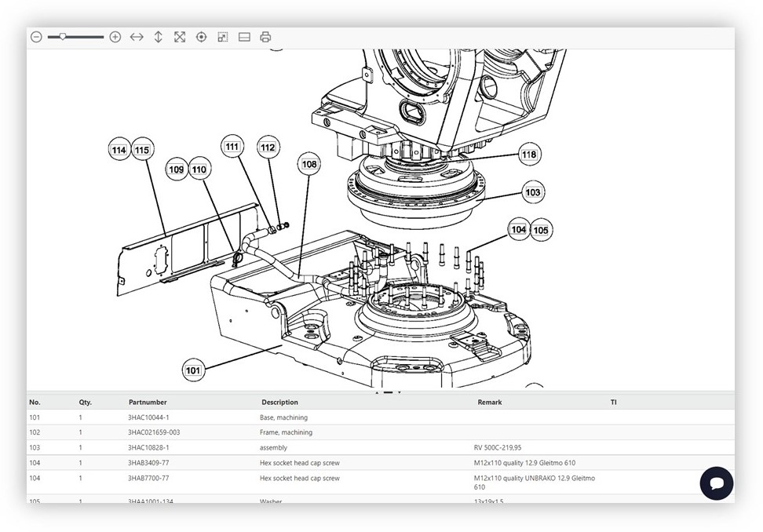Click callout number 118 in the diagram

[529, 155]
